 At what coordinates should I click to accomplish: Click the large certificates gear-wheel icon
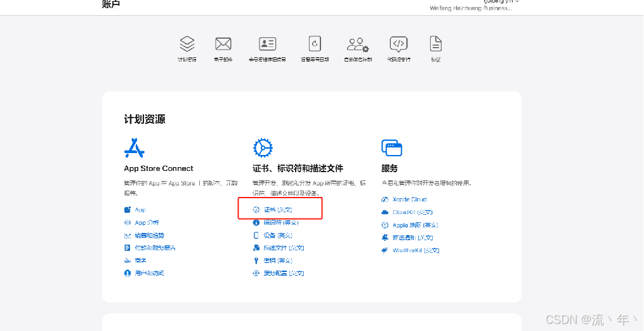click(x=263, y=148)
